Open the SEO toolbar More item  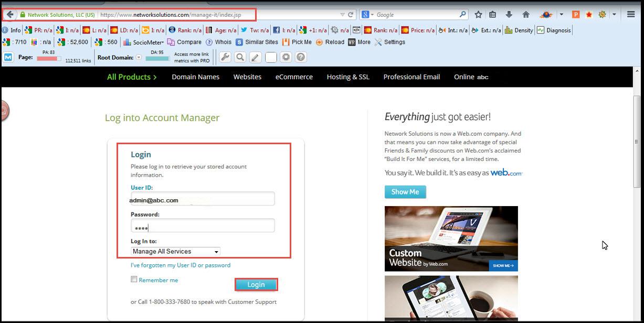(x=360, y=42)
